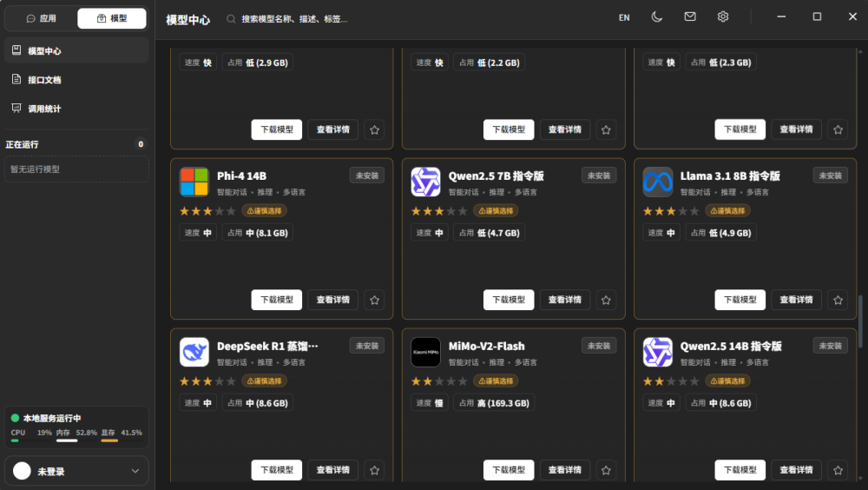Viewport: 868px width, 490px height.
Task: Click the 未登录 user avatar
Action: pyautogui.click(x=23, y=471)
